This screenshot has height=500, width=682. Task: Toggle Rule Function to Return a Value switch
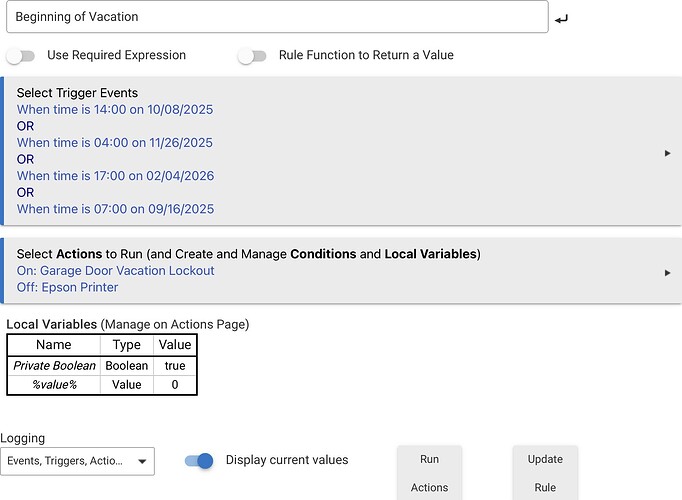coord(252,56)
